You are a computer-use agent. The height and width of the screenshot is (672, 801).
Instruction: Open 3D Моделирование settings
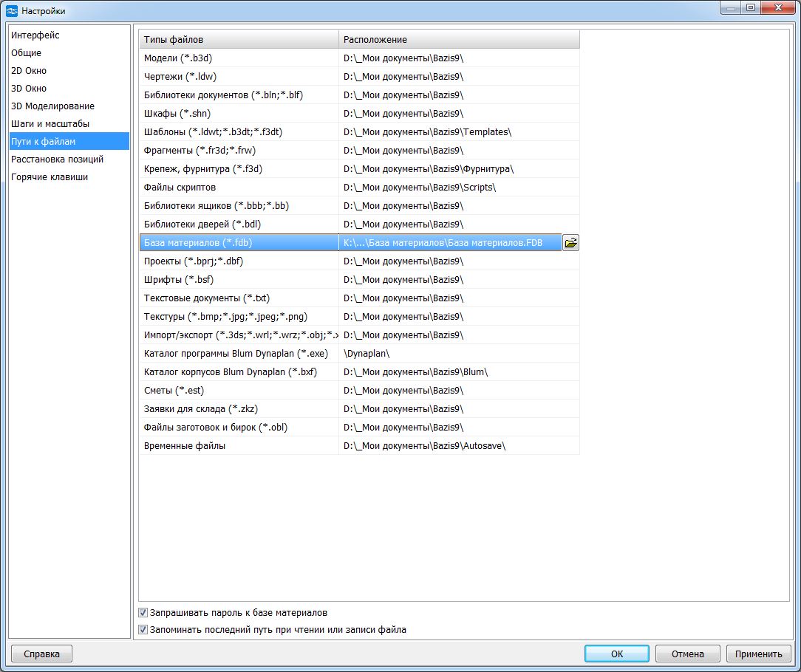pyautogui.click(x=69, y=106)
